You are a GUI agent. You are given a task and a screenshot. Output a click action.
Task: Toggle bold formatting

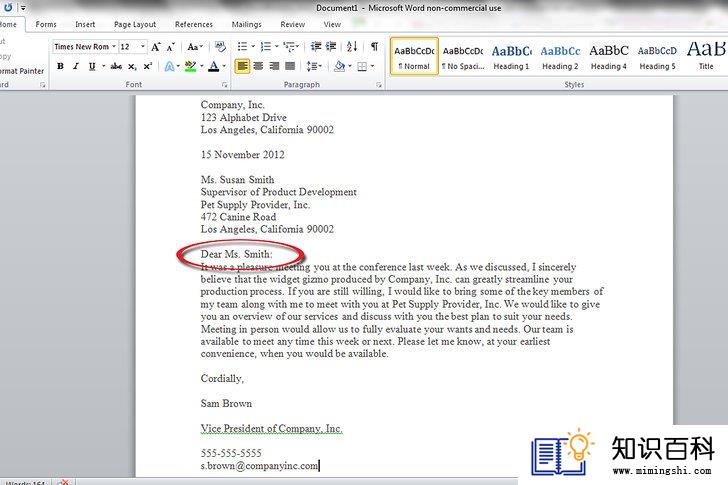[x=60, y=66]
